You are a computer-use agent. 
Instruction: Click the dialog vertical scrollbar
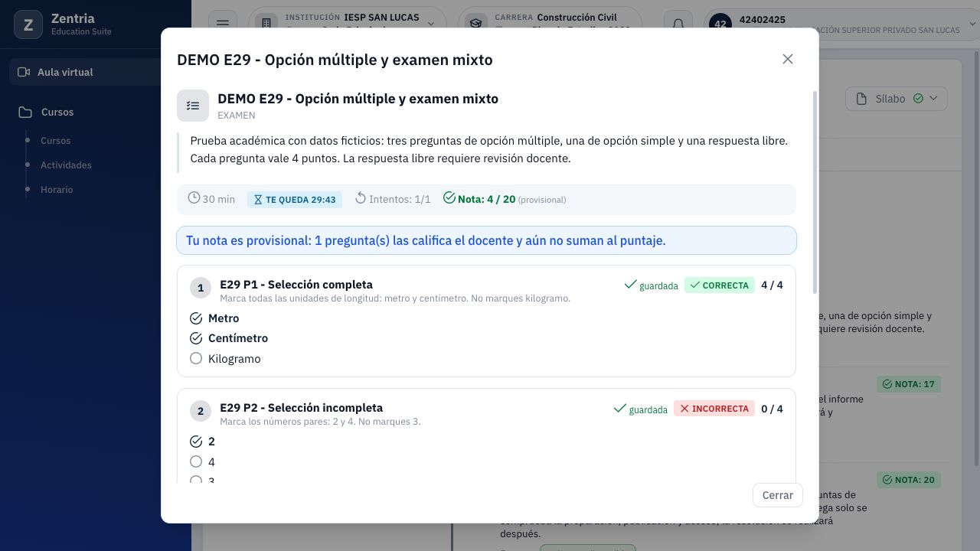click(815, 191)
